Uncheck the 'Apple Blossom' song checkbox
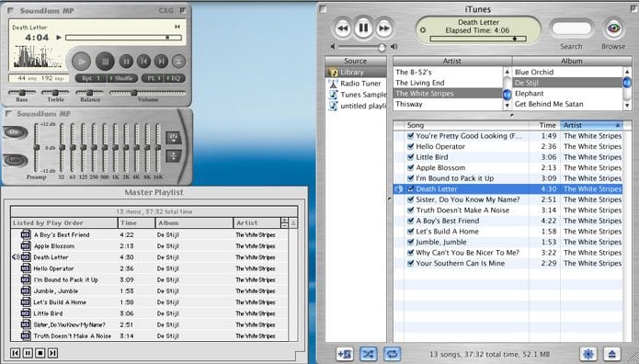639x364 pixels. pos(411,167)
